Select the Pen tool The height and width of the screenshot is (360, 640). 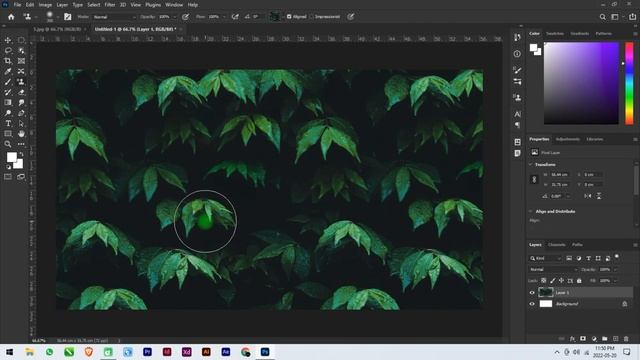point(21,113)
